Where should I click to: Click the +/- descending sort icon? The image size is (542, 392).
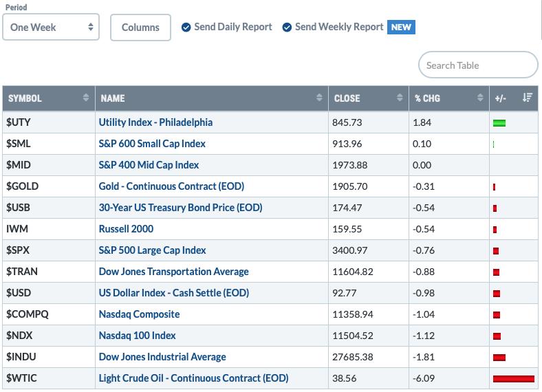527,98
